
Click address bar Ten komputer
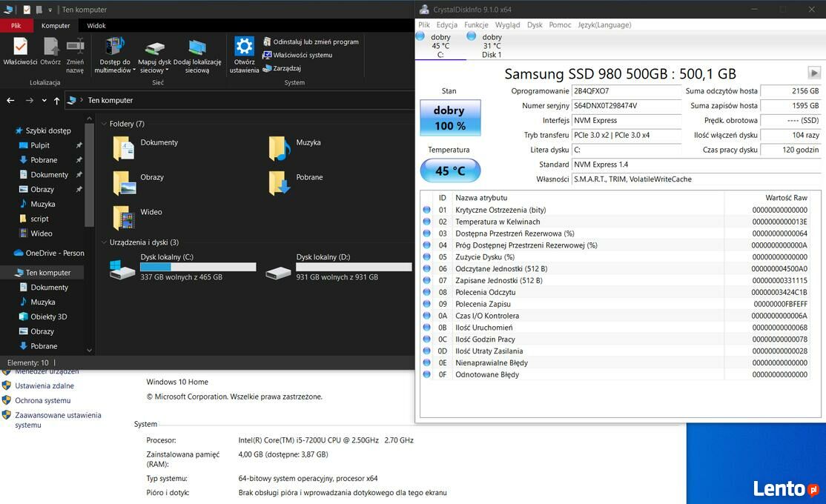[x=110, y=100]
